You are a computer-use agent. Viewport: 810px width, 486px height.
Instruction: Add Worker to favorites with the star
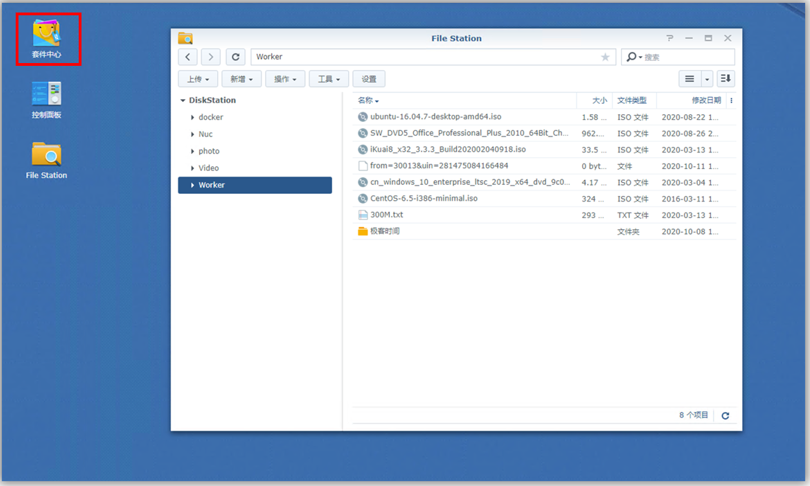coord(605,57)
